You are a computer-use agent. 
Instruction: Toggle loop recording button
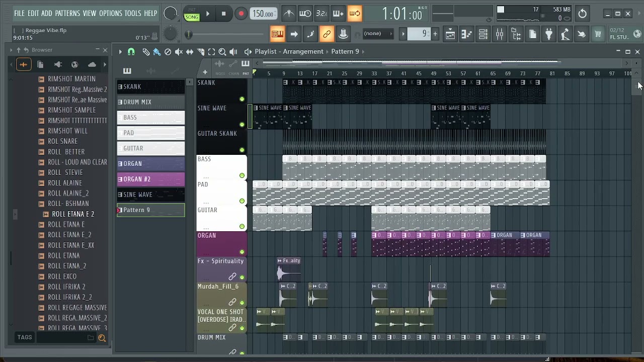[x=355, y=14]
